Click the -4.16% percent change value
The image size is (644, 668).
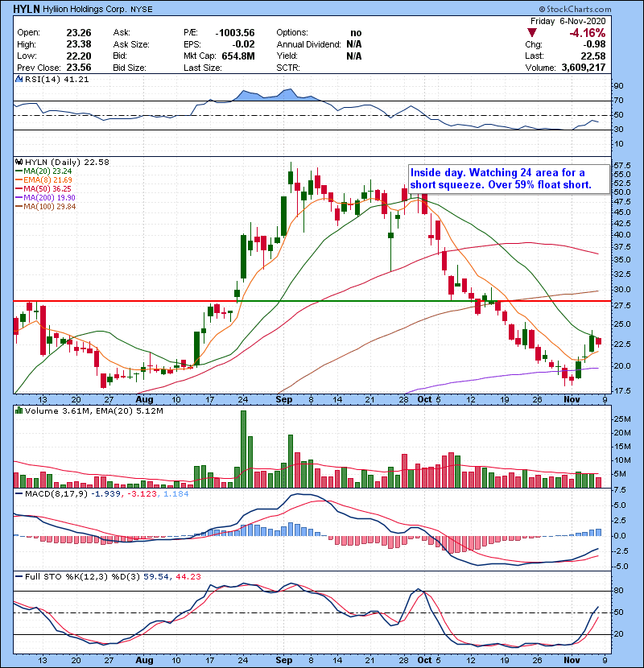[588, 33]
